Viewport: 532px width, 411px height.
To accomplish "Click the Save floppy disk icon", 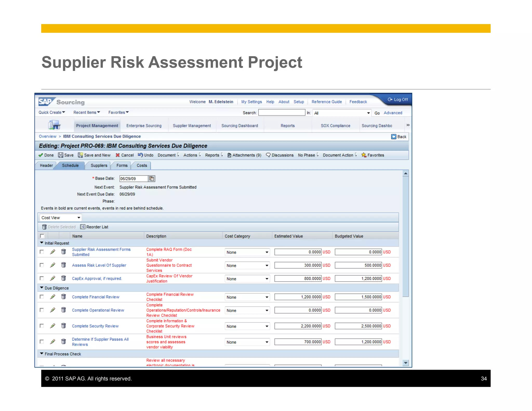I will click(61, 155).
